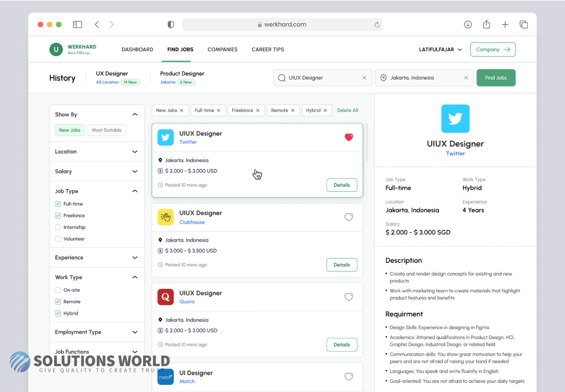Toggle the browser sidebar icon
The height and width of the screenshot is (392, 565).
[77, 24]
